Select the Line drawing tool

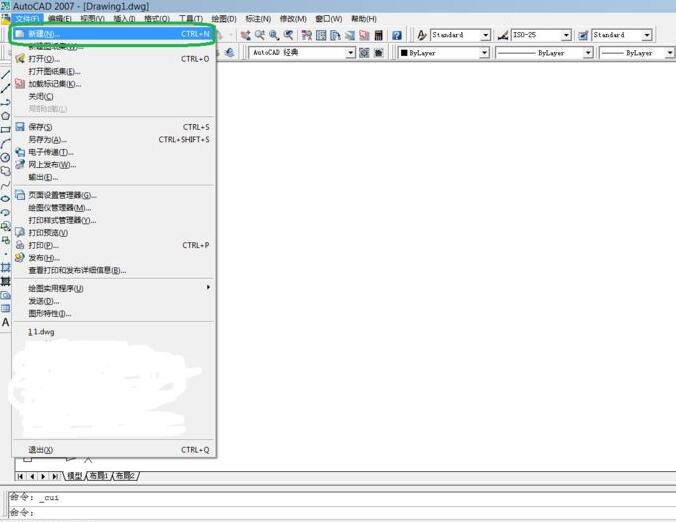5,75
